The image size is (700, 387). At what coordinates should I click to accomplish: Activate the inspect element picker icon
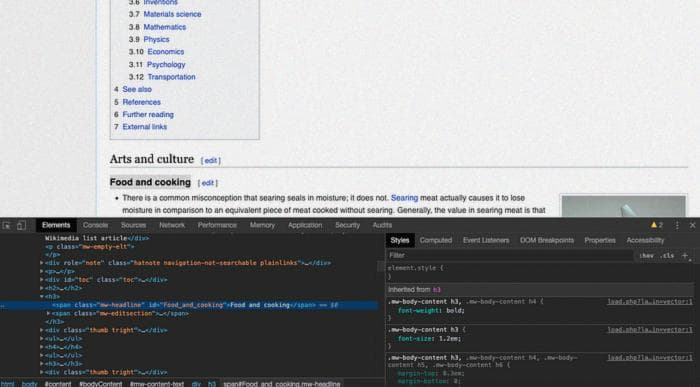tap(7, 225)
